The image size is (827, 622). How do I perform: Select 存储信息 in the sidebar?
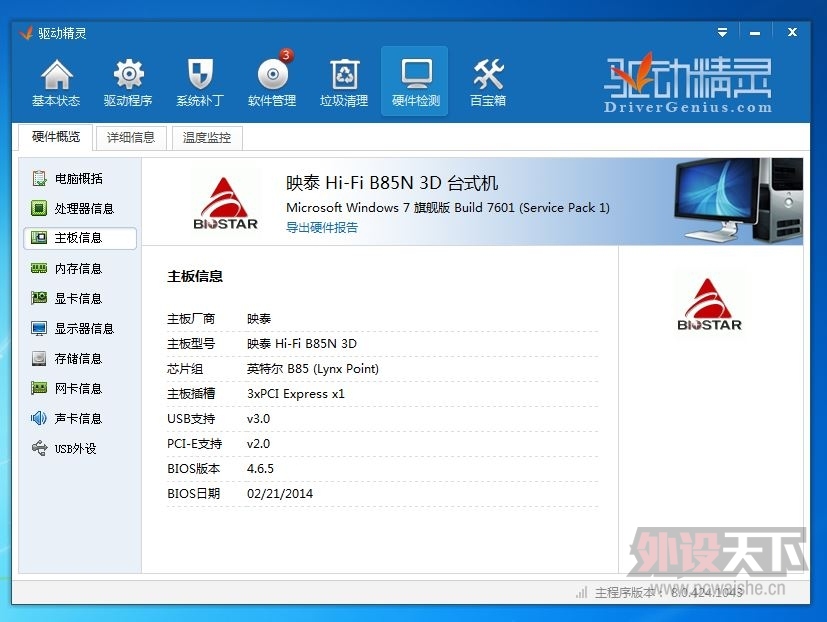pyautogui.click(x=80, y=359)
